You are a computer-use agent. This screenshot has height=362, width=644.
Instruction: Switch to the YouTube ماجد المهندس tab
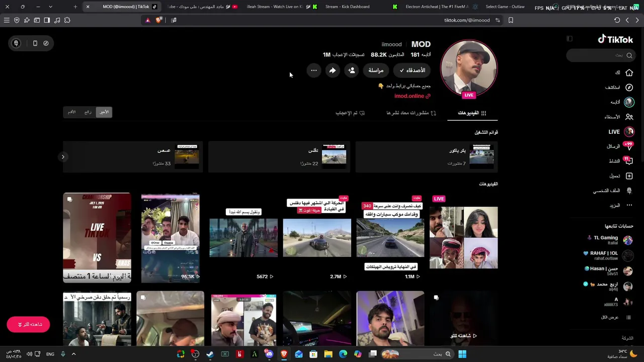coord(201,7)
